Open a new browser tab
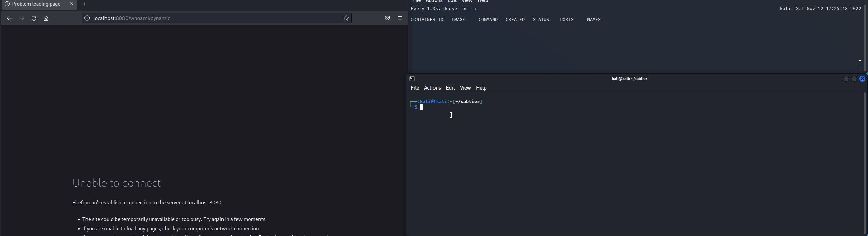Image resolution: width=868 pixels, height=236 pixels. tap(84, 4)
